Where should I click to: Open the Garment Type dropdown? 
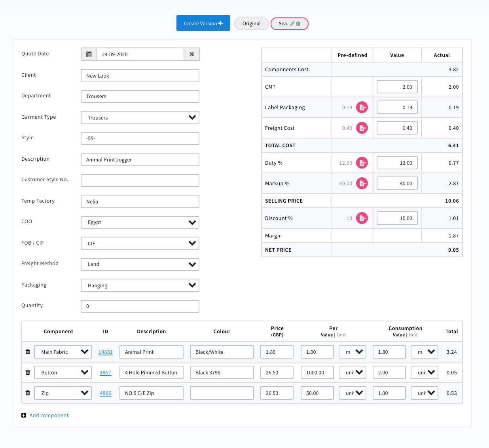(140, 118)
